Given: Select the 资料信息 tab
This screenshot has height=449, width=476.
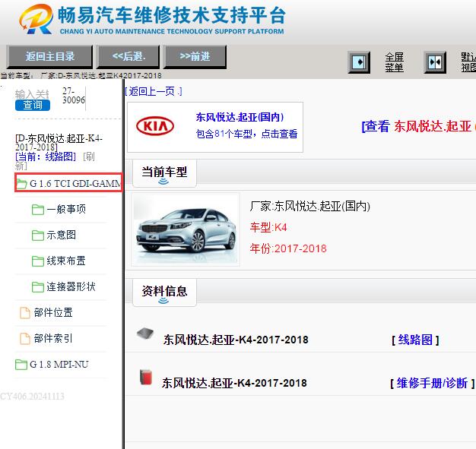Looking at the screenshot, I should pyautogui.click(x=164, y=292).
